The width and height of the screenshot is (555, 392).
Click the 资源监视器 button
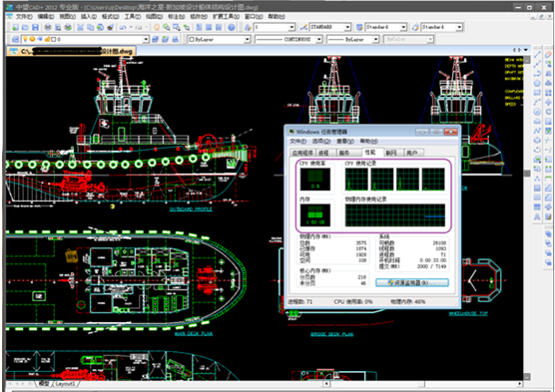[x=412, y=282]
